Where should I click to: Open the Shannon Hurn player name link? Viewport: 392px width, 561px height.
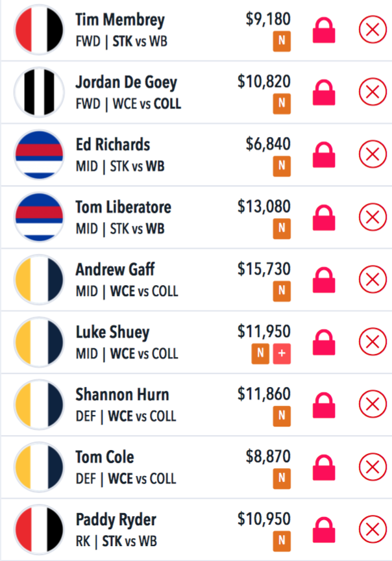pos(122,395)
